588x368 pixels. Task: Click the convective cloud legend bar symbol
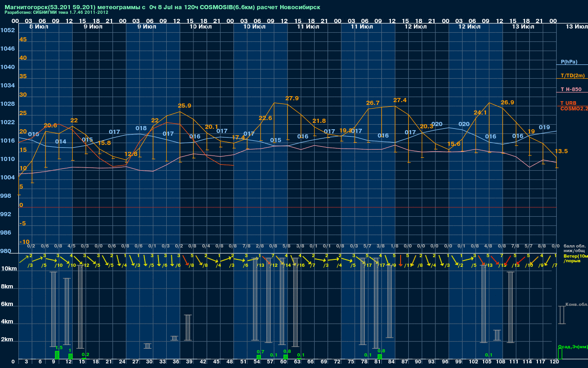point(562,315)
